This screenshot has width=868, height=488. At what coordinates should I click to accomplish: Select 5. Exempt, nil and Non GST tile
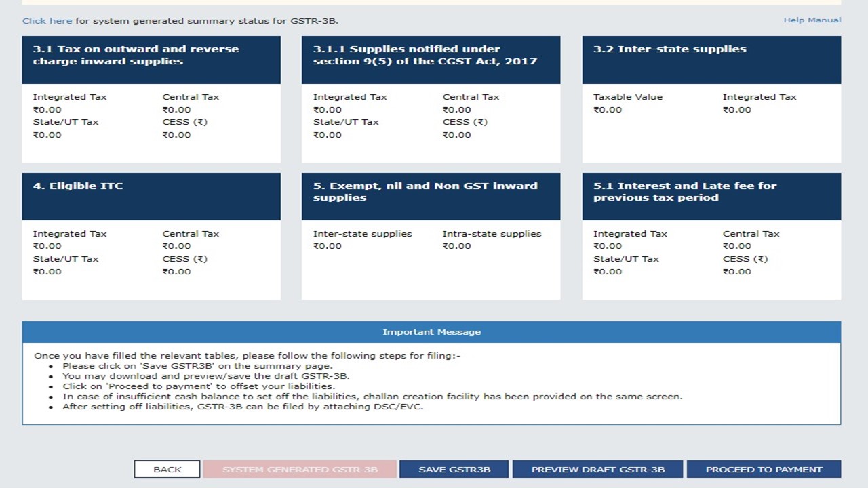tap(431, 236)
